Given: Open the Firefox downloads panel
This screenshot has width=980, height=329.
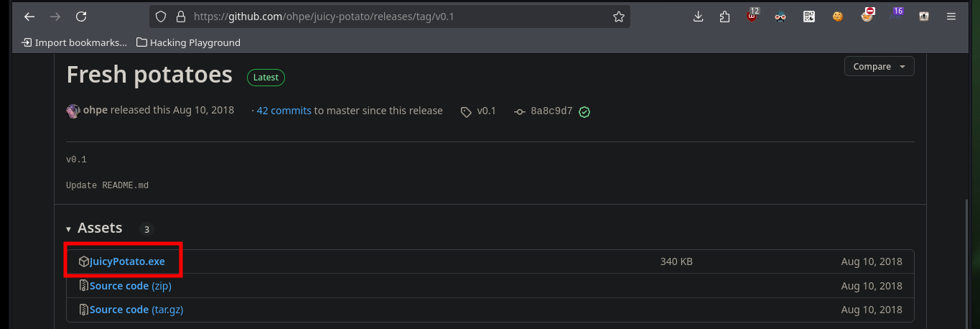Looking at the screenshot, I should click(698, 17).
